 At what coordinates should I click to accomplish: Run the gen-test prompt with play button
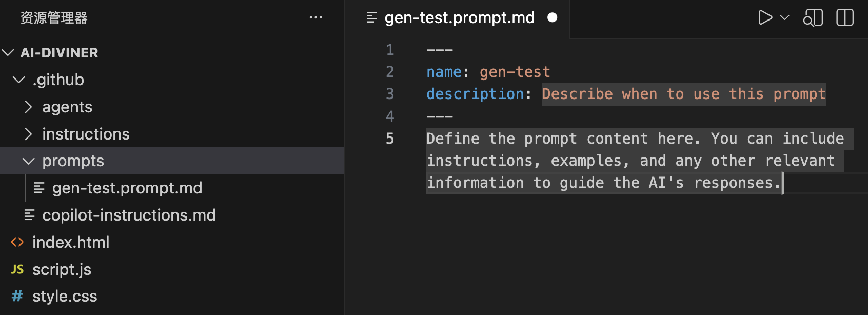point(765,17)
